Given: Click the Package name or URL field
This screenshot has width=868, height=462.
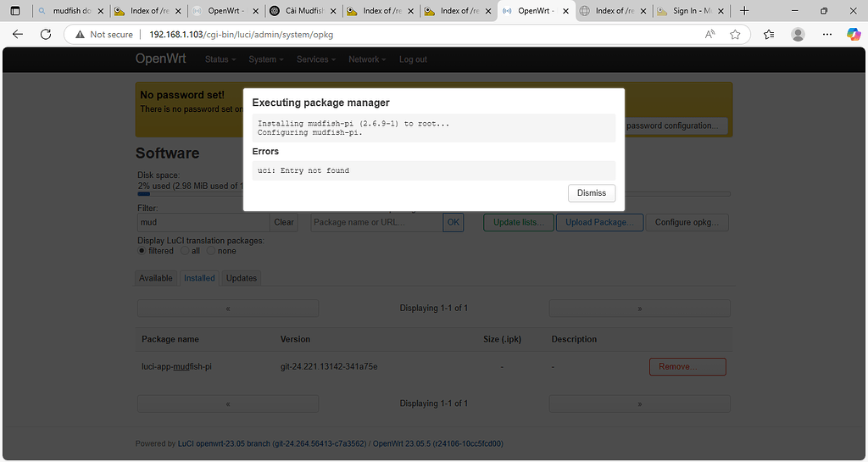Looking at the screenshot, I should click(x=376, y=222).
